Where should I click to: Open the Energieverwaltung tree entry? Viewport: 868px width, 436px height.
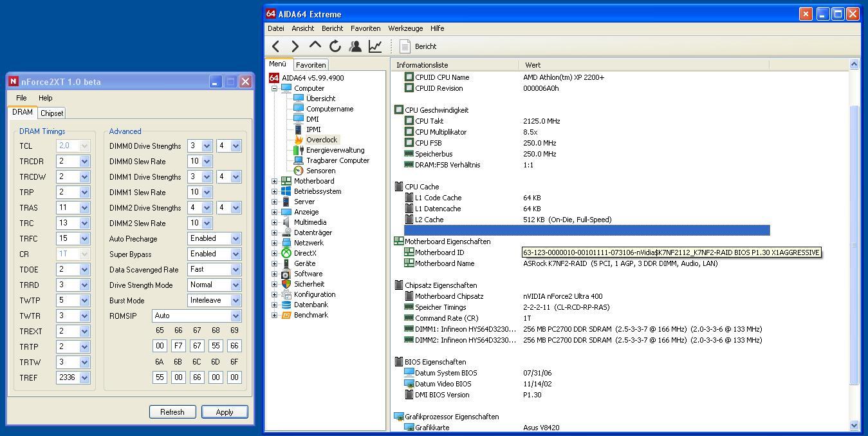pos(335,150)
